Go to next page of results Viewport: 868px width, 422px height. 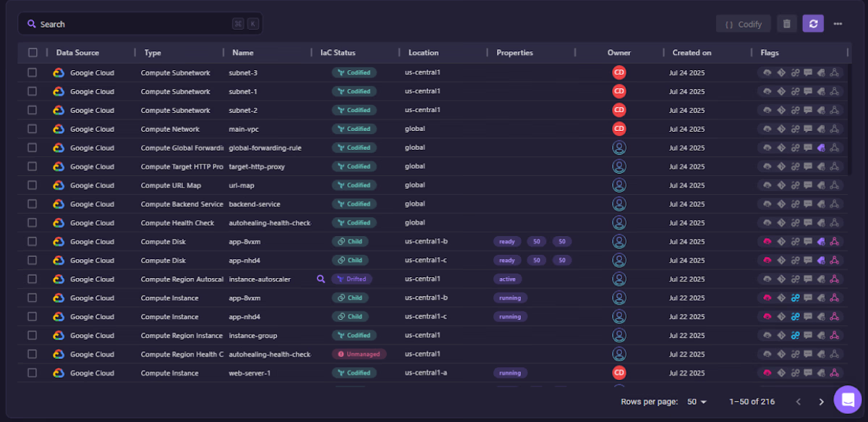click(x=821, y=402)
